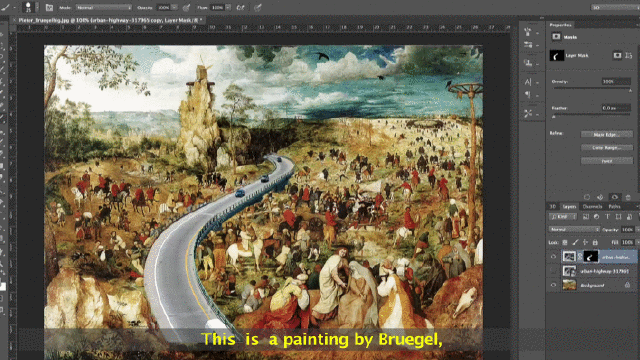
Task: Toggle lock position icon
Action: [x=585, y=242]
